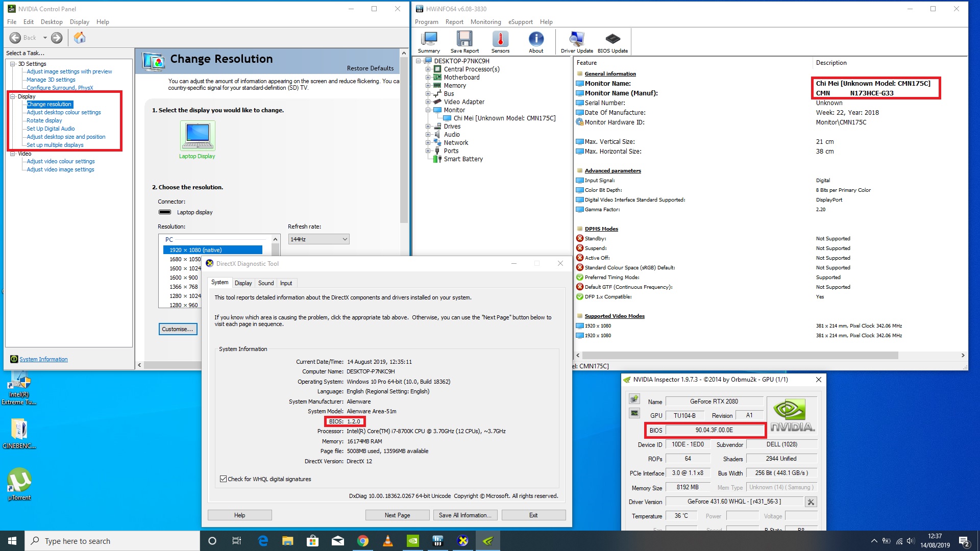
Task: Click Next Page in DirectX Diagnostic
Action: click(x=397, y=515)
